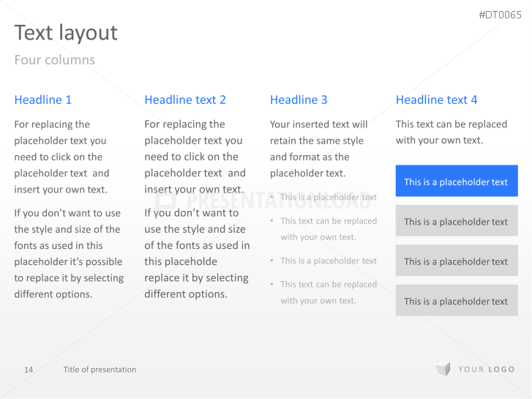The width and height of the screenshot is (532, 399).
Task: Click the middle gray placeholder text box
Action: click(457, 261)
